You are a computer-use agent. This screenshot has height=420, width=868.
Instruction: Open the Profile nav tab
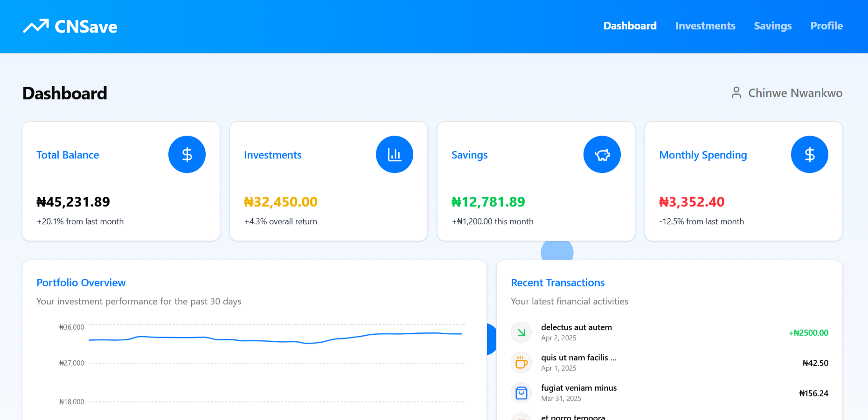coord(826,26)
